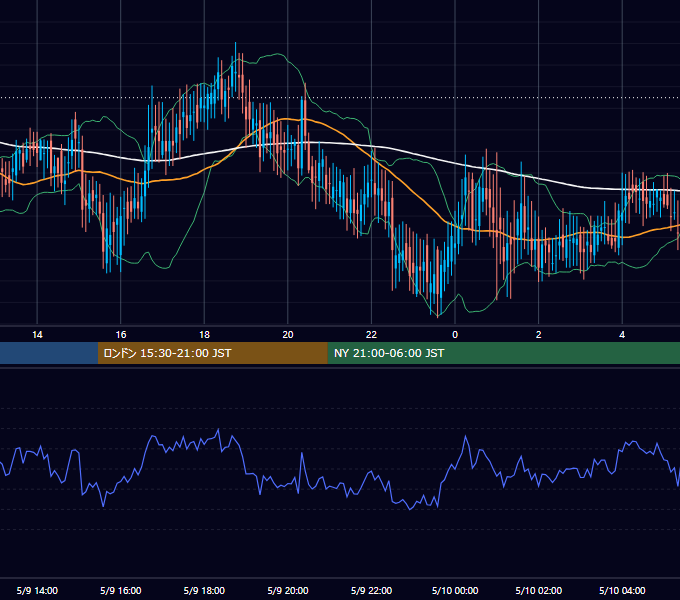Click the 16 hour axis label
680x600 pixels.
coord(121,335)
